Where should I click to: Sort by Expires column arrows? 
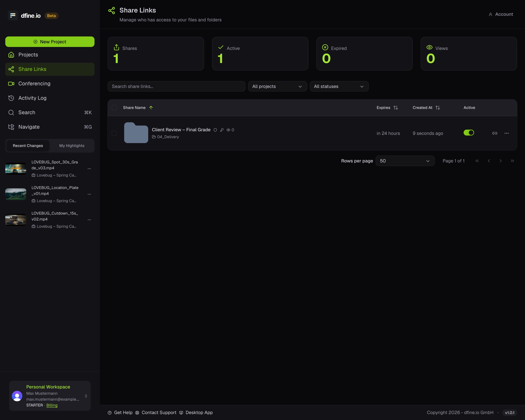pyautogui.click(x=396, y=108)
